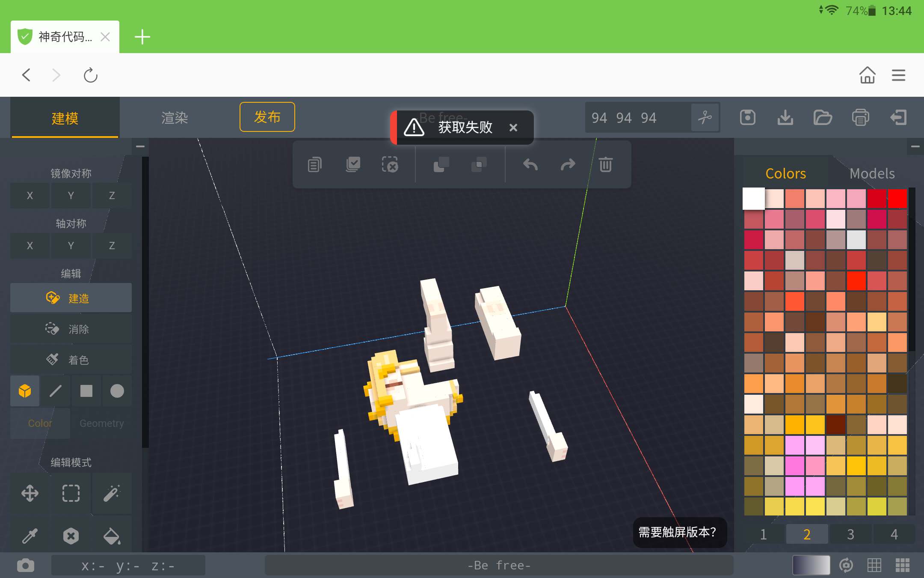Click the 94 94 94 size field
The image size is (924, 578).
click(637, 117)
